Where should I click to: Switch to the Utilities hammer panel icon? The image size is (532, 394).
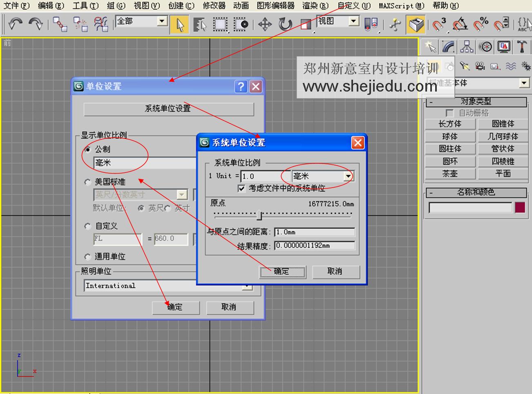pos(522,46)
